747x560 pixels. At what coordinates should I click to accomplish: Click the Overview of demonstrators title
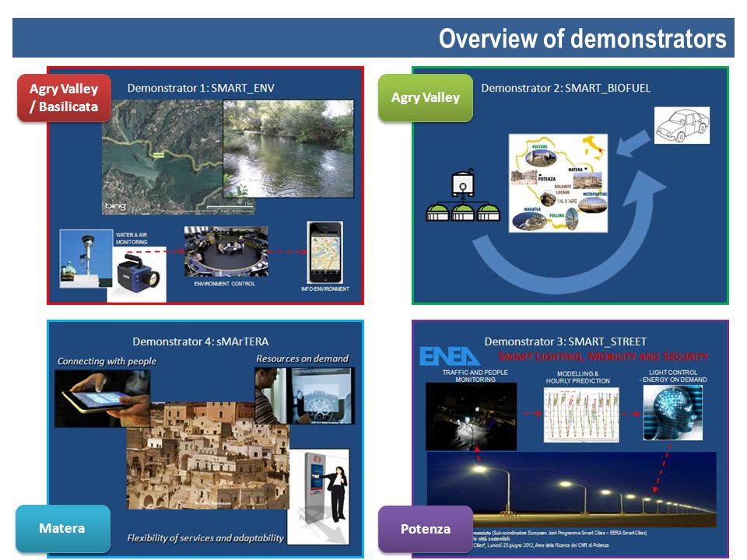point(582,39)
